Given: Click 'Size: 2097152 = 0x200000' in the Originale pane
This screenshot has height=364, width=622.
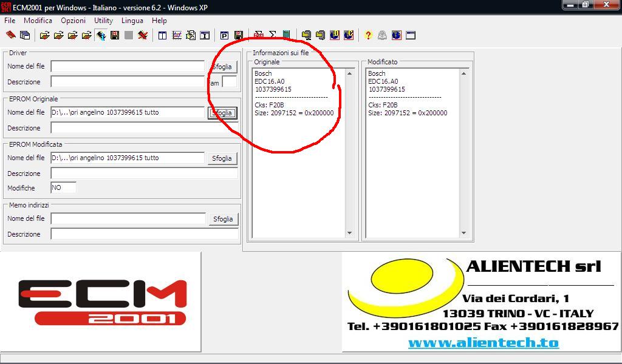Looking at the screenshot, I should click(x=295, y=113).
